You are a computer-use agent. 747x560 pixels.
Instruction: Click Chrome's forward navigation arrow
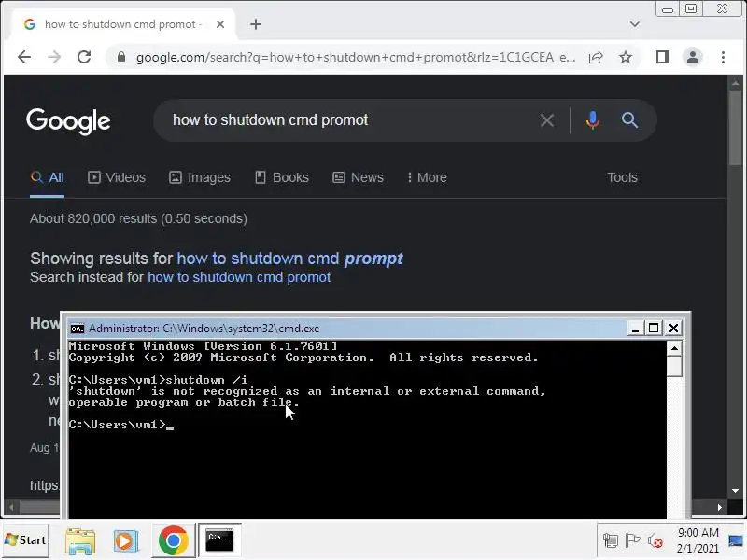click(x=54, y=58)
